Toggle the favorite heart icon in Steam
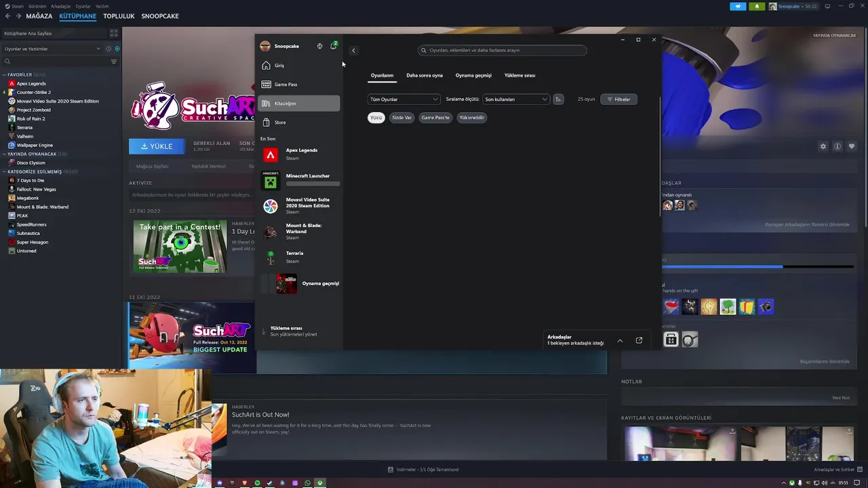The image size is (868, 488). tap(852, 146)
